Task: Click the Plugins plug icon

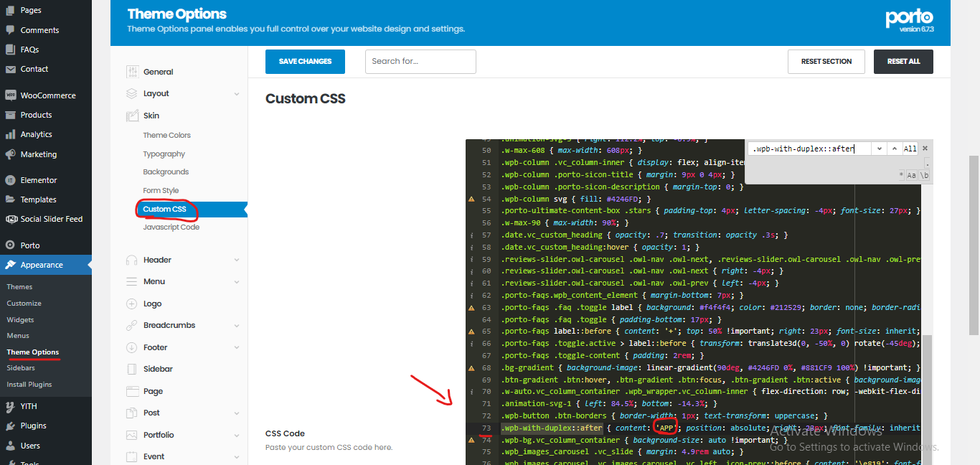Action: click(10, 426)
